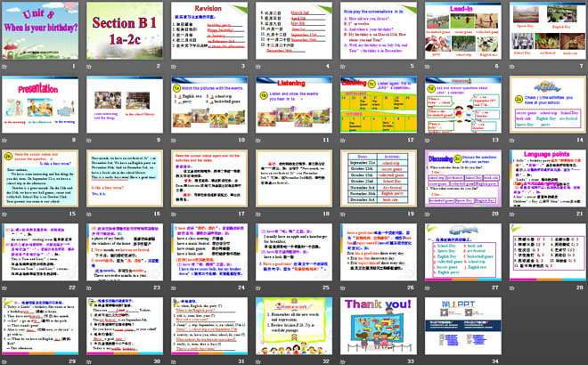Screen dimensions: 588x365
Task: Click the animation star icon under slide 5
Action: [x=343, y=67]
